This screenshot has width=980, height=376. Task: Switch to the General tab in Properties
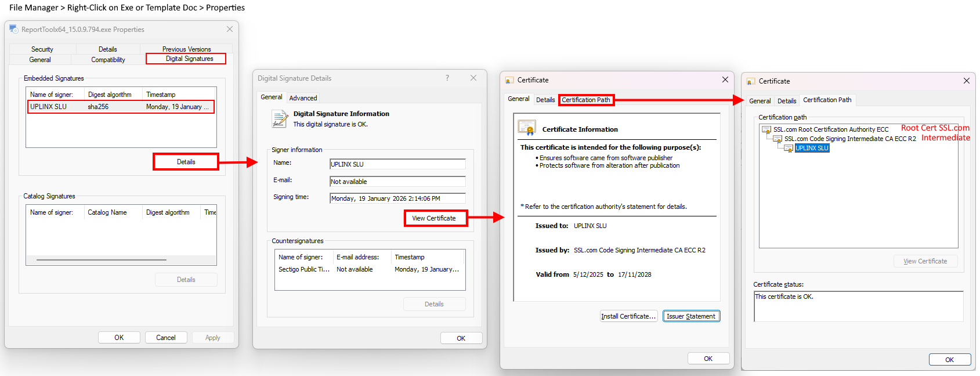click(x=40, y=60)
